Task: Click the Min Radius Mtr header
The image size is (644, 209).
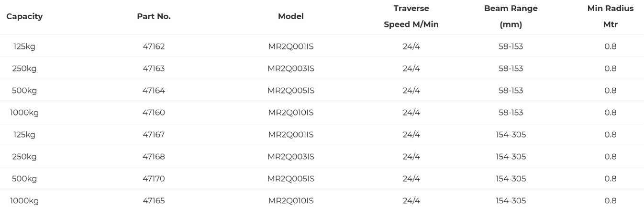Action: (611, 16)
